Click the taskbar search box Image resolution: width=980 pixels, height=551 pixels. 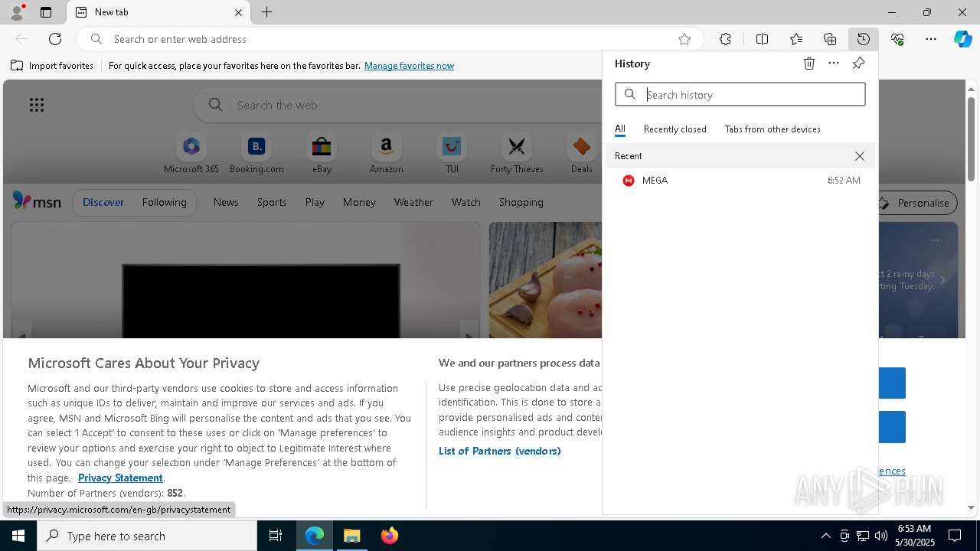147,536
